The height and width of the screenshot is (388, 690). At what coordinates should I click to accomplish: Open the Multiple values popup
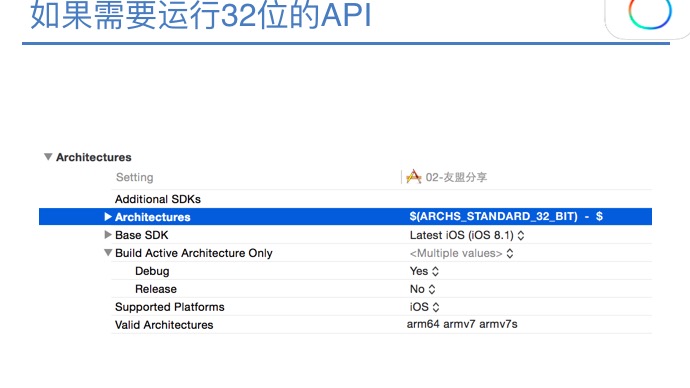pos(462,253)
